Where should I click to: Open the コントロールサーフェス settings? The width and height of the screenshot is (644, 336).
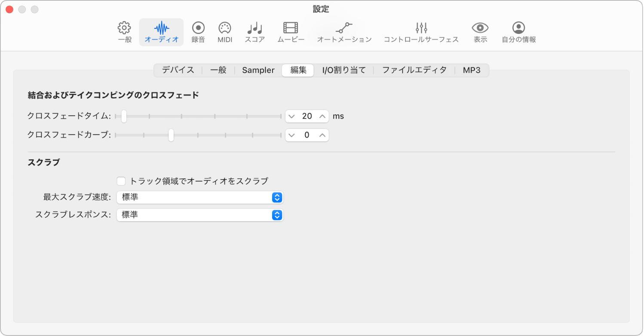(421, 31)
